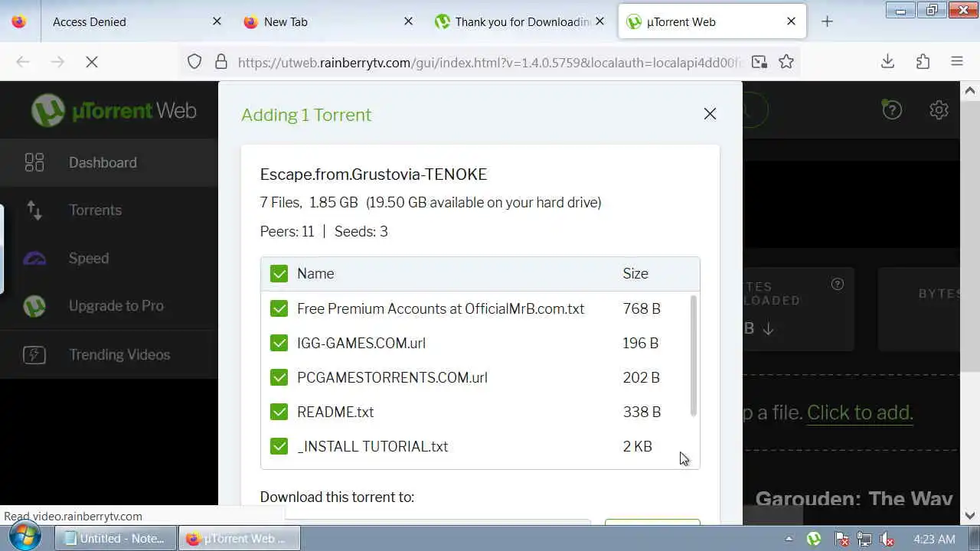Click the picture-in-picture icon in address bar
This screenshot has width=980, height=551.
pyautogui.click(x=759, y=62)
